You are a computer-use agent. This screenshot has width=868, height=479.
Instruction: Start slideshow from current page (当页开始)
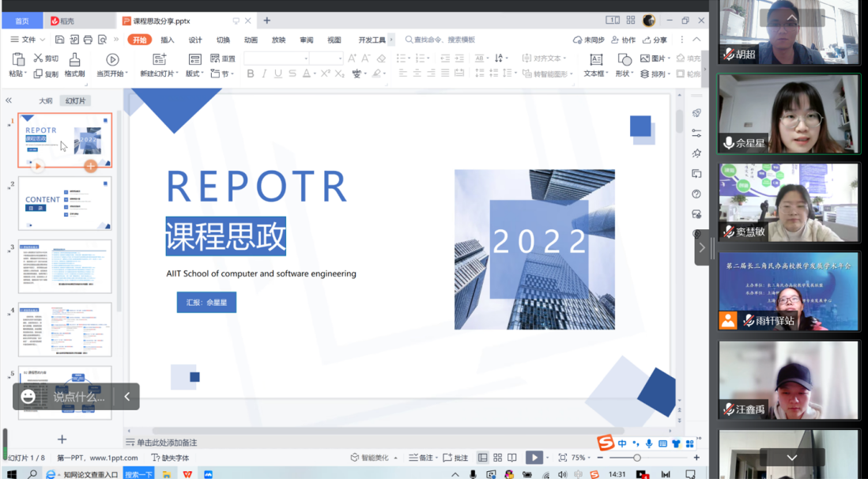pos(113,63)
